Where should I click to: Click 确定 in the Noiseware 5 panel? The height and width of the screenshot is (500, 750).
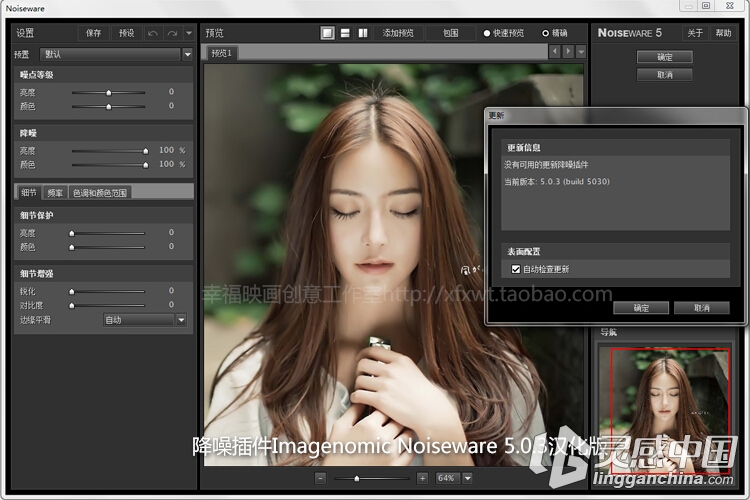click(x=665, y=57)
